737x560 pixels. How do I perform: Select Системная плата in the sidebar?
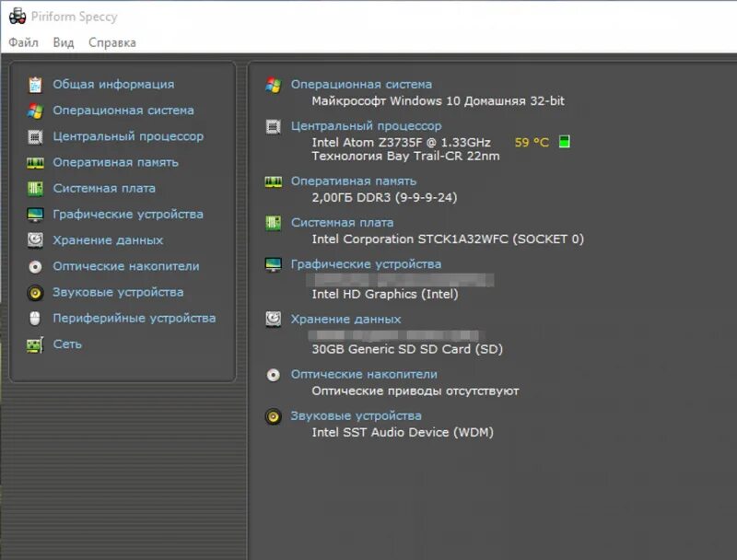(104, 189)
